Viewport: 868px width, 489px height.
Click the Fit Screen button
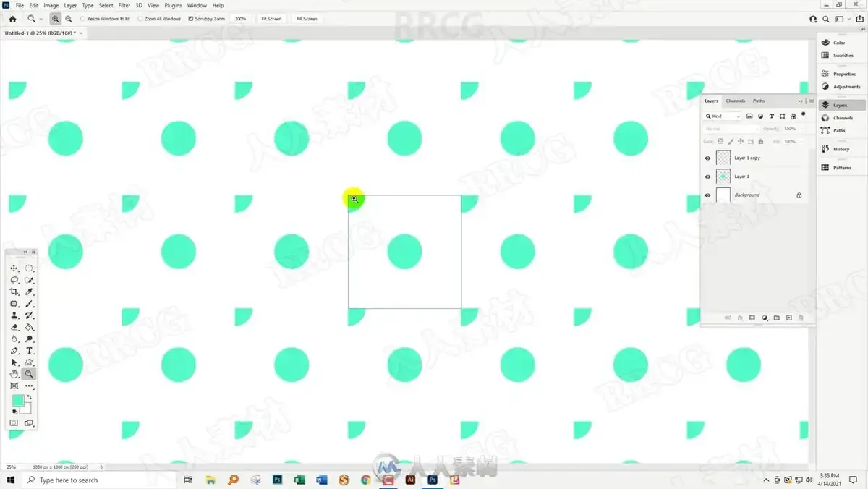click(271, 19)
